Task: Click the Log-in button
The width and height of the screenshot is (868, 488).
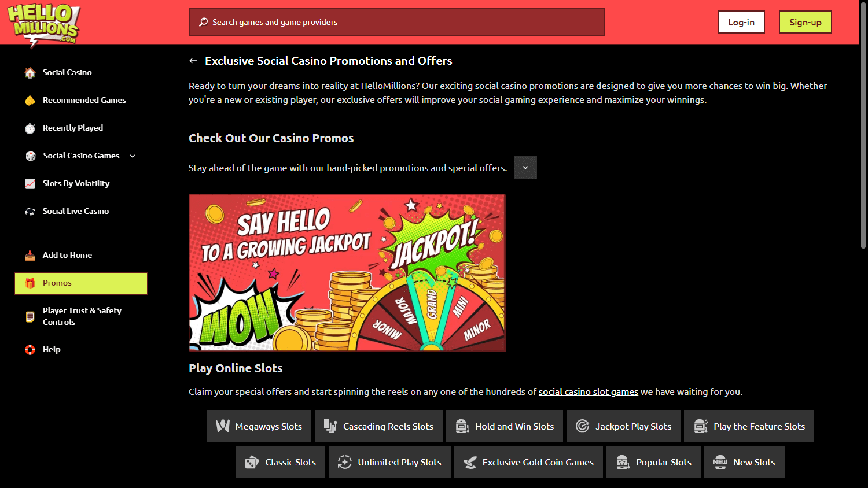Action: coord(741,22)
